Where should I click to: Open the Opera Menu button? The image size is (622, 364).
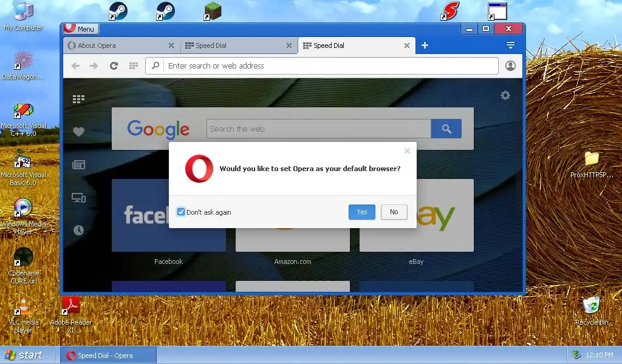pos(80,29)
